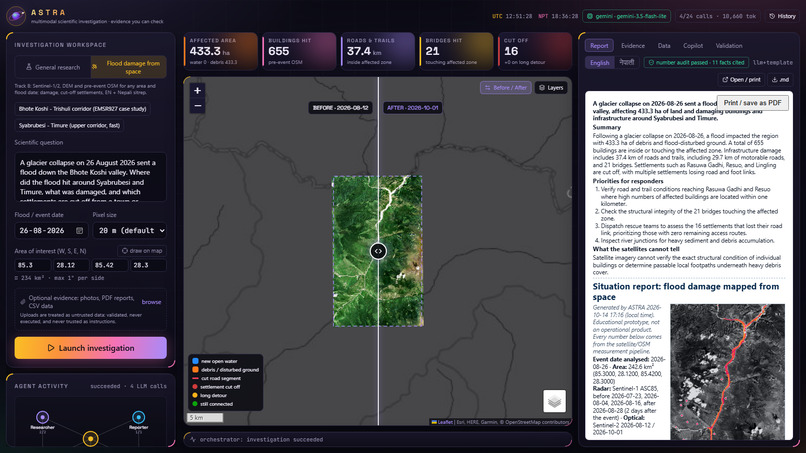
Task: Click the yellow orchestrator agent node
Action: point(90,439)
